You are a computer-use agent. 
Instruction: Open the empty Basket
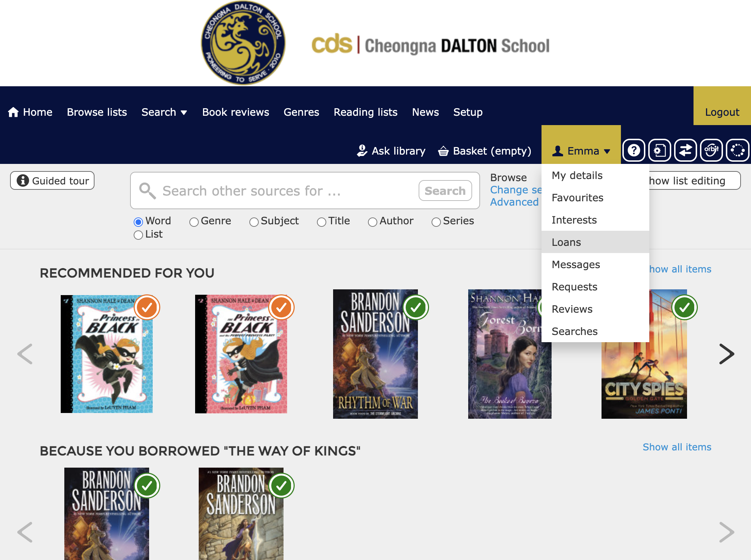484,151
